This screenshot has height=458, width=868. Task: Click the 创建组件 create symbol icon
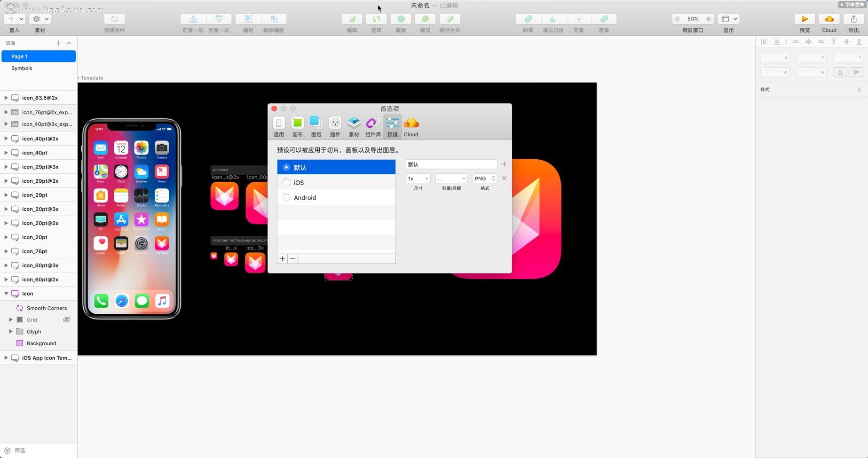coord(114,19)
